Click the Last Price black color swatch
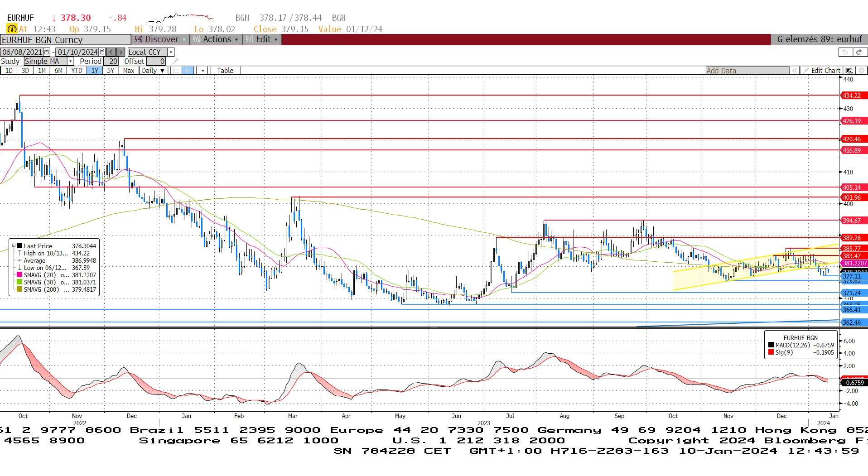The width and height of the screenshot is (868, 476). coord(19,246)
